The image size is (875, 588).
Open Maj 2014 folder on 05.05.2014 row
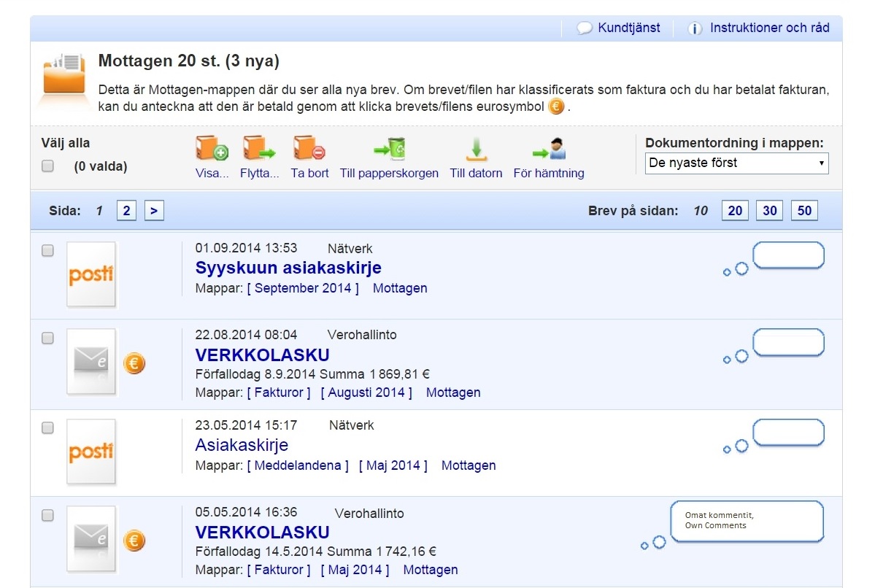[355, 570]
